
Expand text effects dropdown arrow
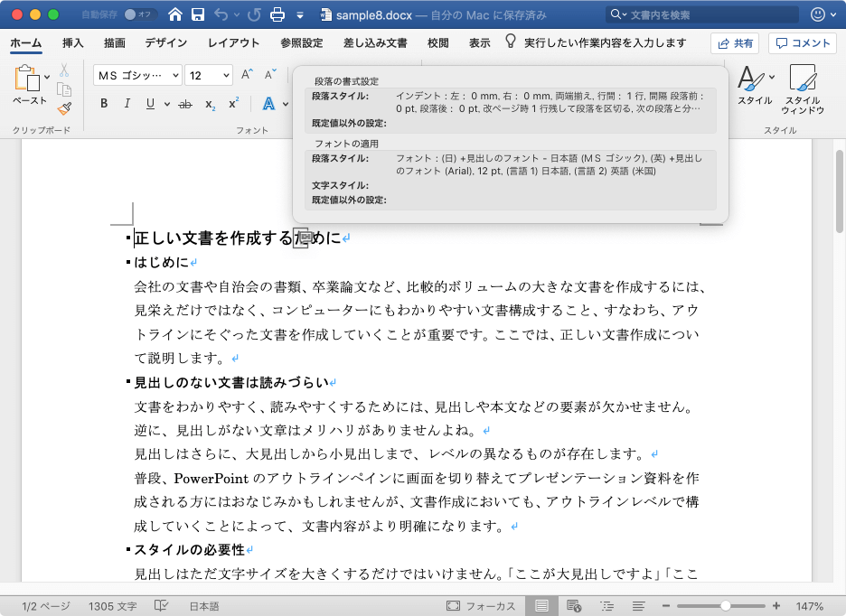point(286,104)
